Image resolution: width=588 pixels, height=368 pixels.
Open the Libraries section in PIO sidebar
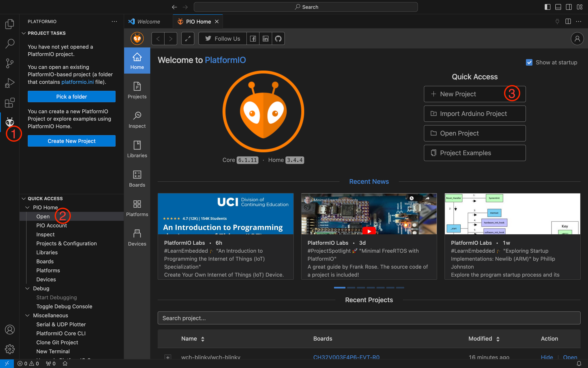[137, 149]
